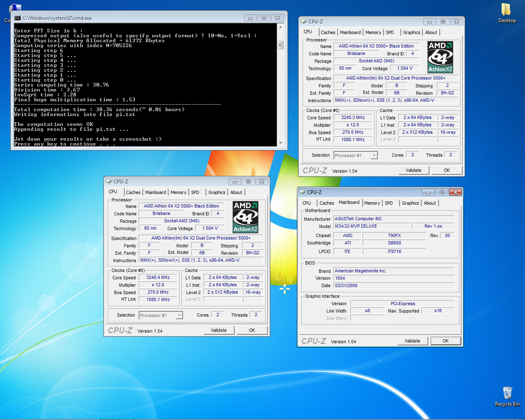Open Graphics tab in bottom-left CPU-Z window

[x=217, y=192]
